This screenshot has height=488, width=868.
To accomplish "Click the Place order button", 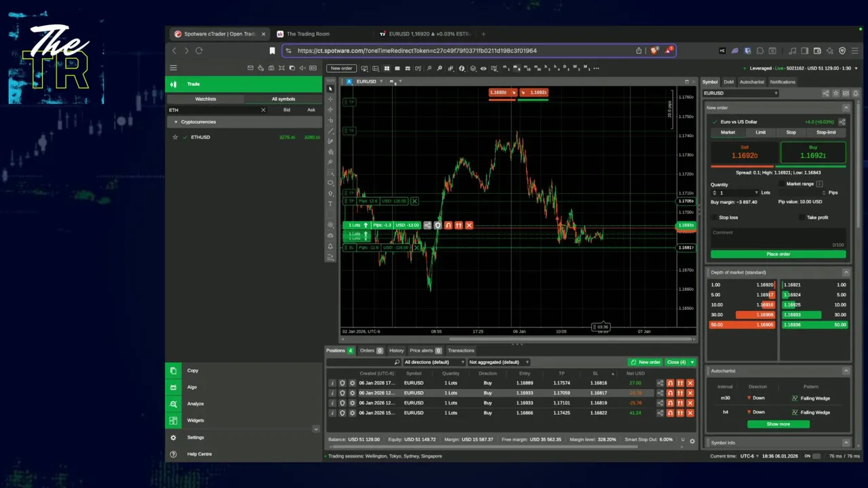I will [x=778, y=254].
